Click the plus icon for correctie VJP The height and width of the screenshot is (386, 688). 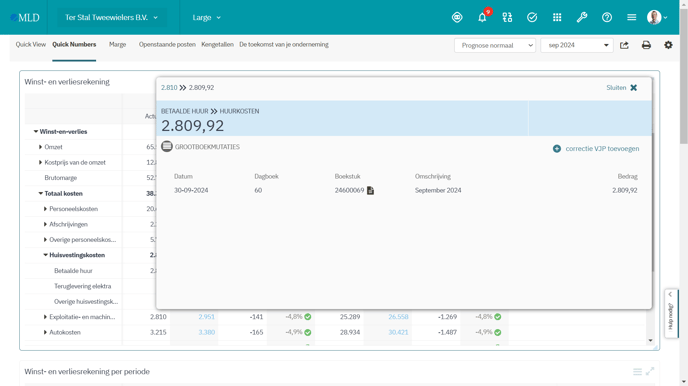tap(557, 149)
